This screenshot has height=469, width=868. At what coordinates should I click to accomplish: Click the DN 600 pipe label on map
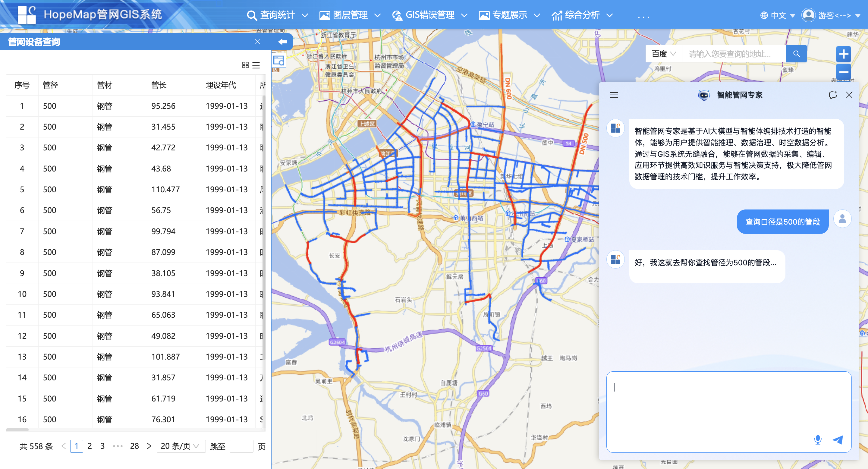coord(508,89)
